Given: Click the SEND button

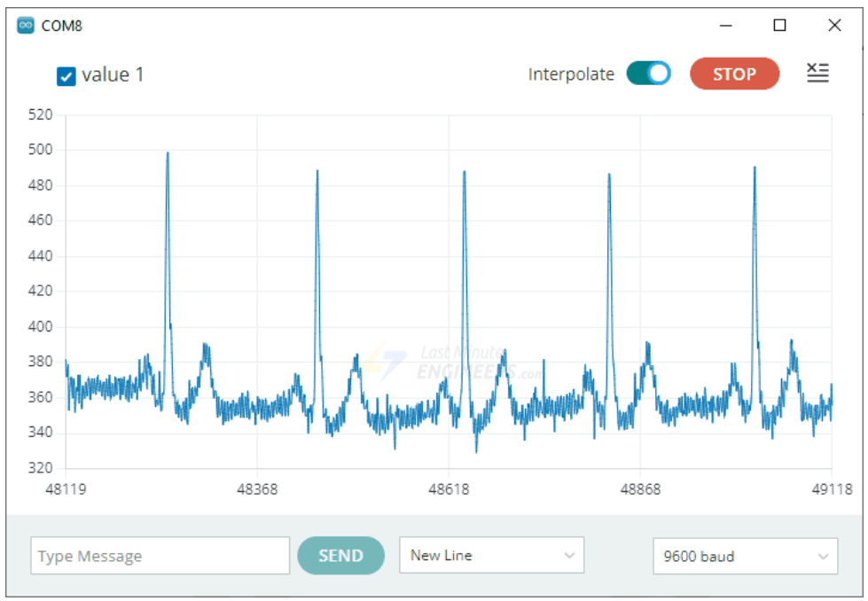Looking at the screenshot, I should tap(340, 555).
